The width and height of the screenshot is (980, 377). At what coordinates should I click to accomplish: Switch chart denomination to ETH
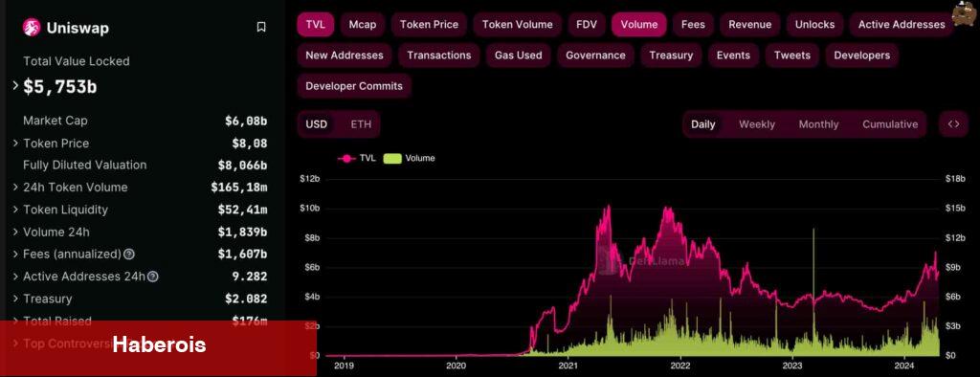click(361, 123)
